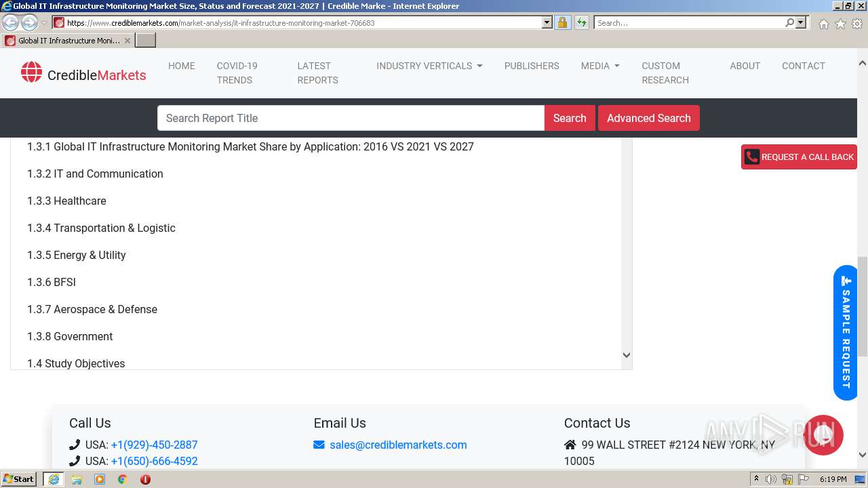Go forward with the browser forward arrow
Image resolution: width=868 pixels, height=488 pixels.
click(29, 23)
